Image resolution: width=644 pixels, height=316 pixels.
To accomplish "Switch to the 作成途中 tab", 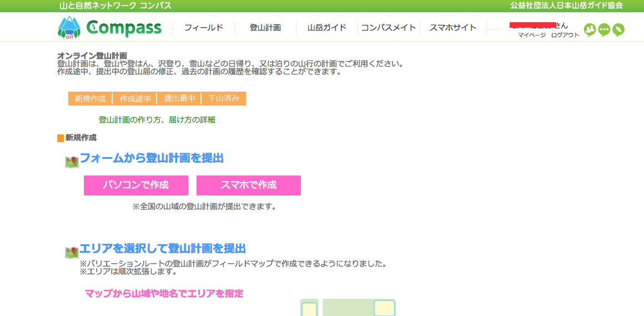I will (x=135, y=99).
